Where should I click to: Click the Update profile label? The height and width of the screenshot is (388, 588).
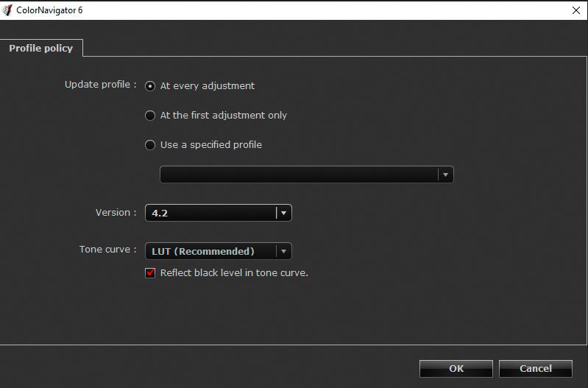point(101,85)
